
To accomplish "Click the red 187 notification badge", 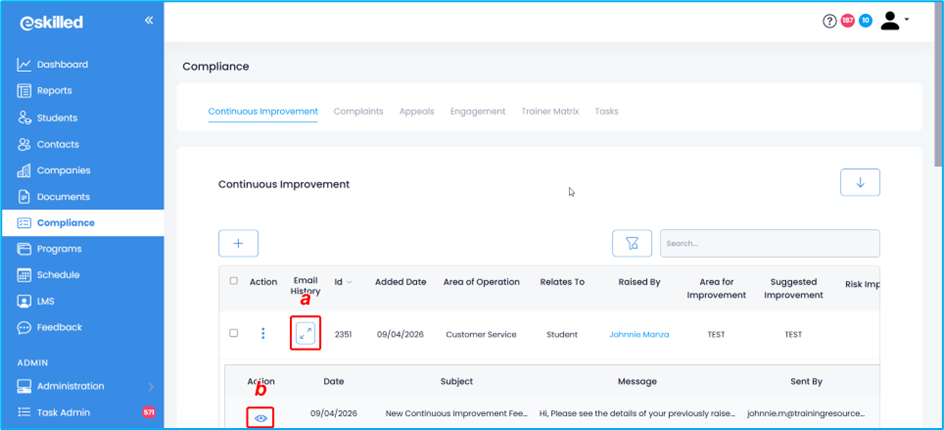I will coord(847,21).
